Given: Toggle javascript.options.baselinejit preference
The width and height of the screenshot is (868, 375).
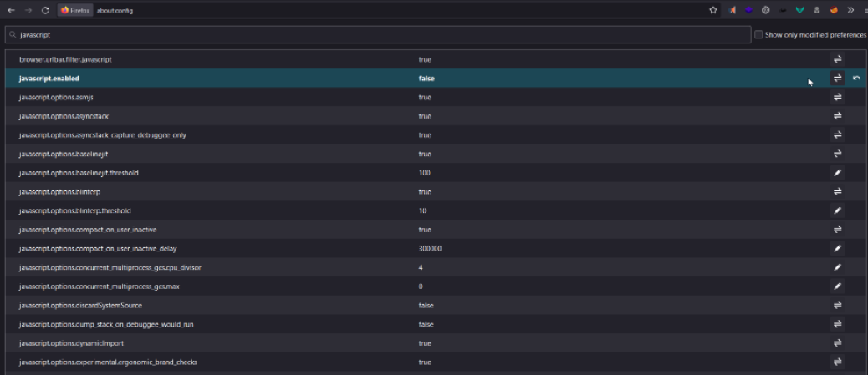Looking at the screenshot, I should (838, 154).
